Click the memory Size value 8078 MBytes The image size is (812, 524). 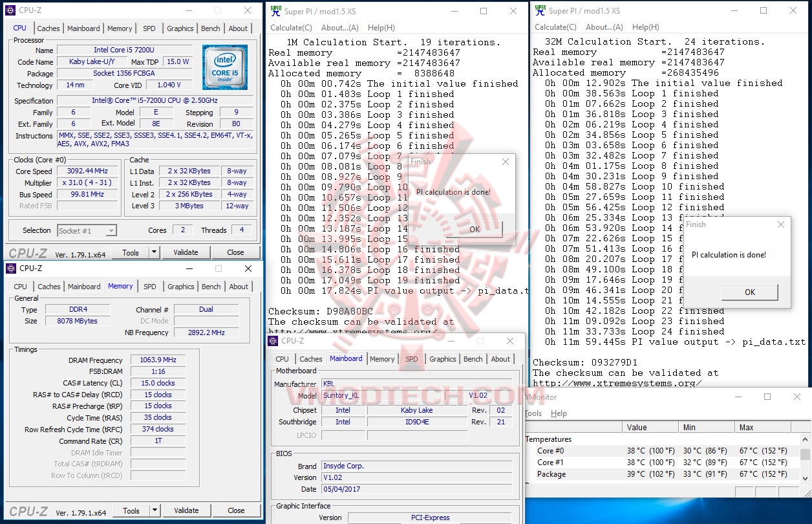point(79,321)
